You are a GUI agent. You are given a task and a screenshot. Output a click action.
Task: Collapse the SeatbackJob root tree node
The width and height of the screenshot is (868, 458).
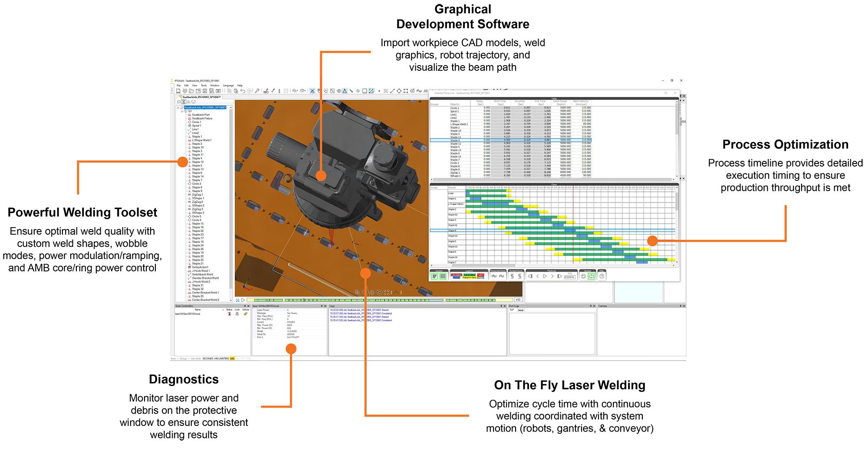pos(178,108)
